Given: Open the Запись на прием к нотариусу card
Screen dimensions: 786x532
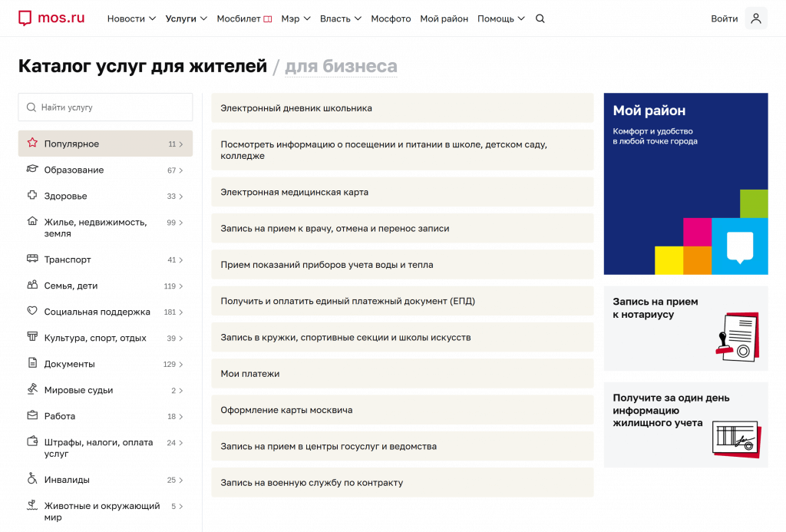Looking at the screenshot, I should tap(685, 329).
